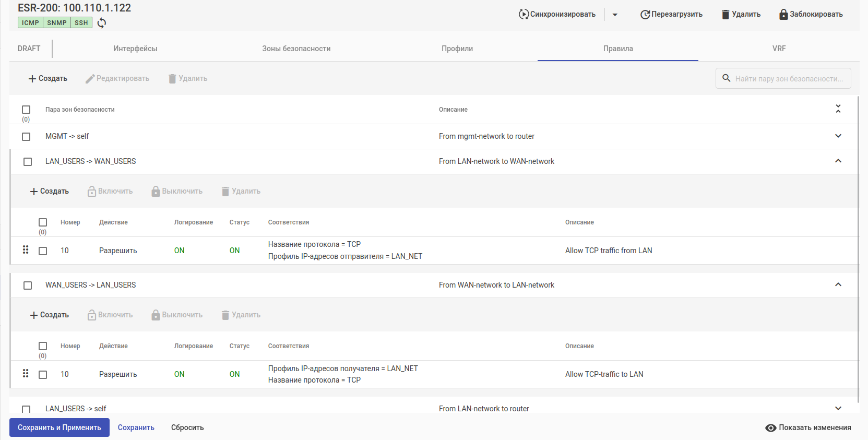Screen dimensions: 868x440
Task: Click the collapse-all icon in table header
Action: click(838, 109)
